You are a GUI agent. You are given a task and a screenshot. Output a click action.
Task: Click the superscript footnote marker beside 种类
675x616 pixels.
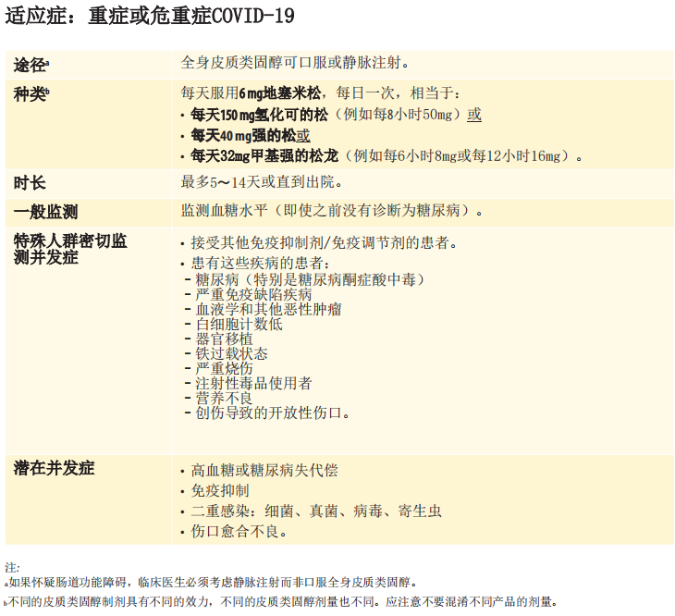coord(49,92)
